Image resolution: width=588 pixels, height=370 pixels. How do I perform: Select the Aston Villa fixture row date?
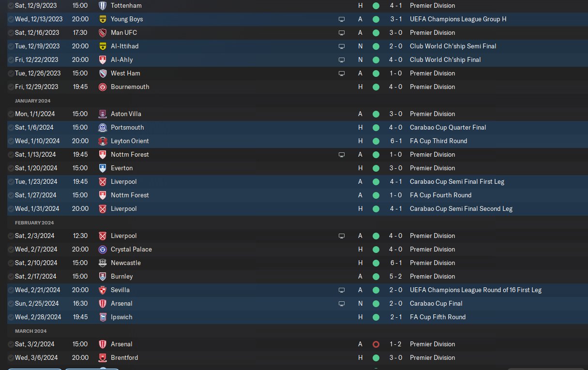click(35, 114)
